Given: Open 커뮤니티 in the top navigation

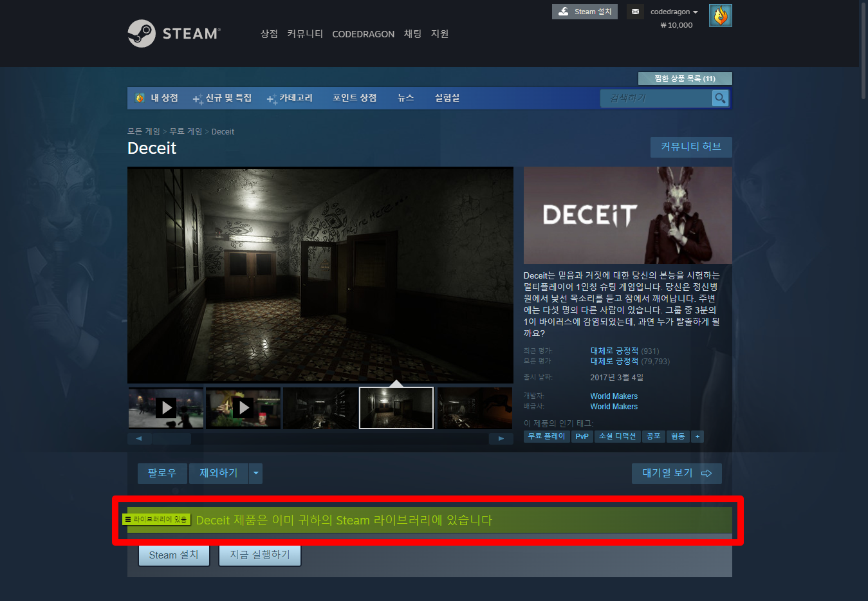Looking at the screenshot, I should coord(305,34).
